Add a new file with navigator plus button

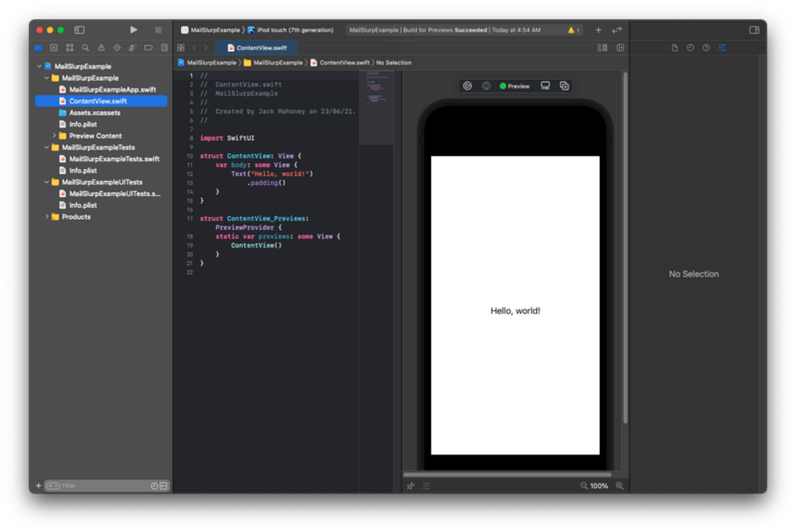(x=38, y=485)
